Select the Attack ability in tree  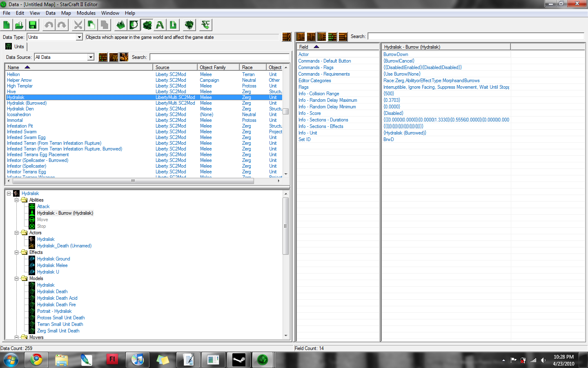point(43,206)
